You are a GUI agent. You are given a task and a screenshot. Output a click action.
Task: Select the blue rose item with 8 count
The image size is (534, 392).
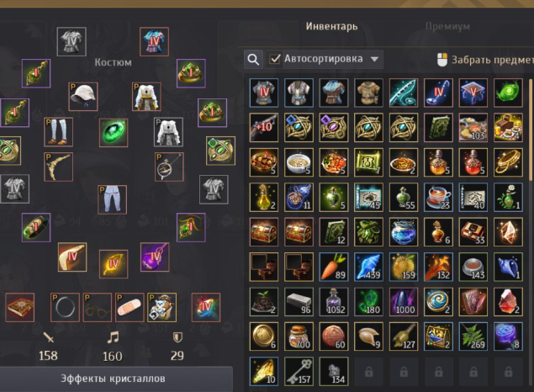(x=508, y=336)
